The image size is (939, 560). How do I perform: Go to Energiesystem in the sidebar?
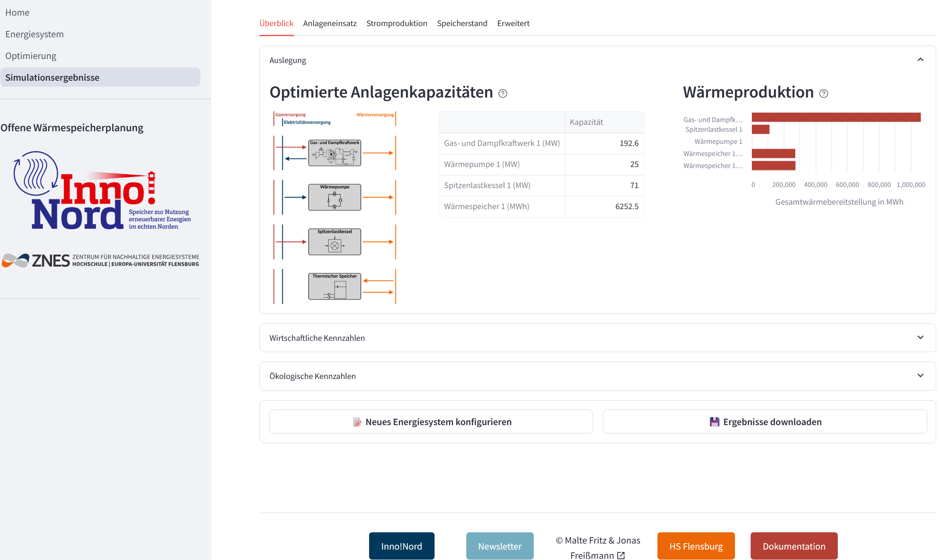coord(35,34)
